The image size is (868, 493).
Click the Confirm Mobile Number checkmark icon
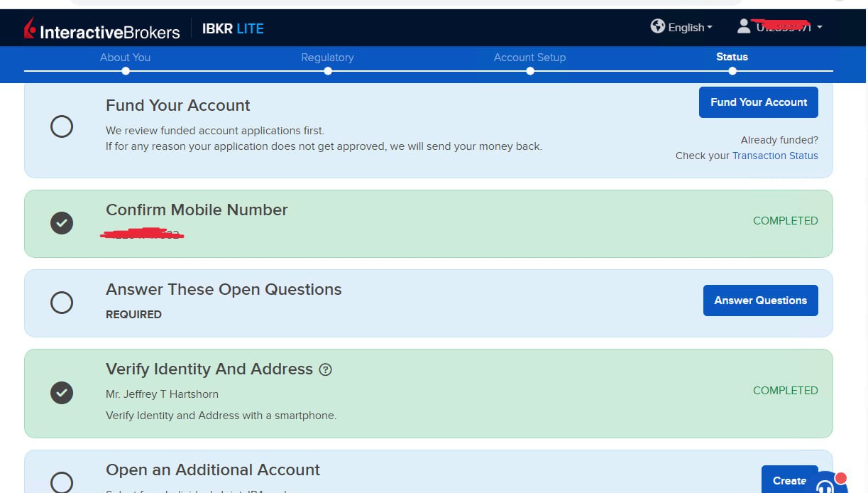pos(62,223)
